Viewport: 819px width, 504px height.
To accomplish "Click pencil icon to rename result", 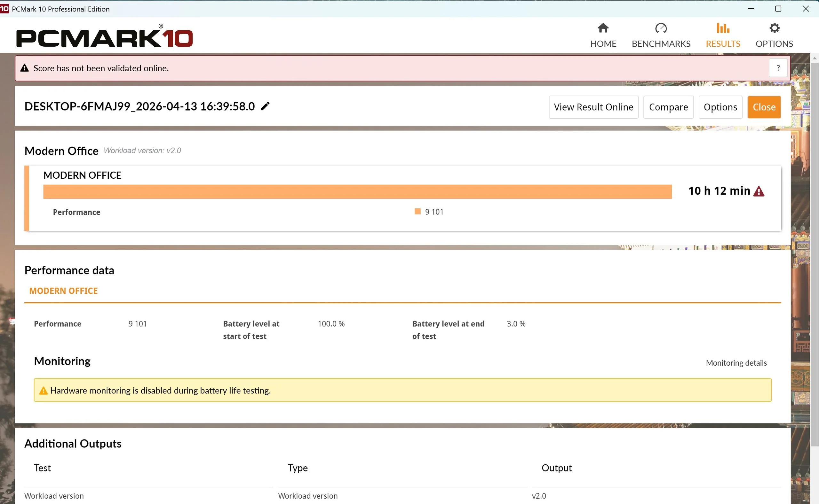I will click(x=265, y=106).
